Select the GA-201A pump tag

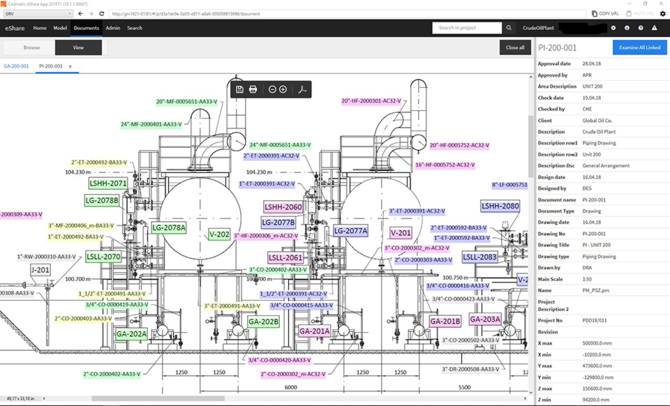point(314,331)
